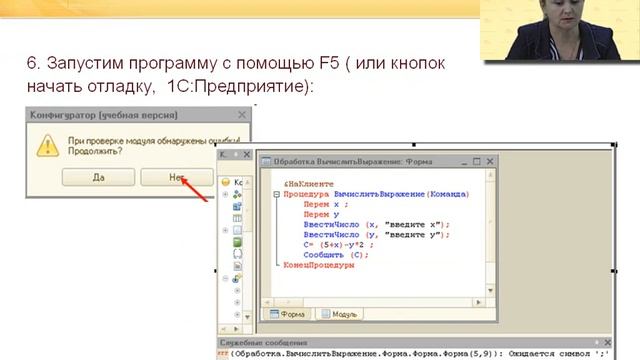Click the editor horizontal scroll-right arrow

coord(478,302)
